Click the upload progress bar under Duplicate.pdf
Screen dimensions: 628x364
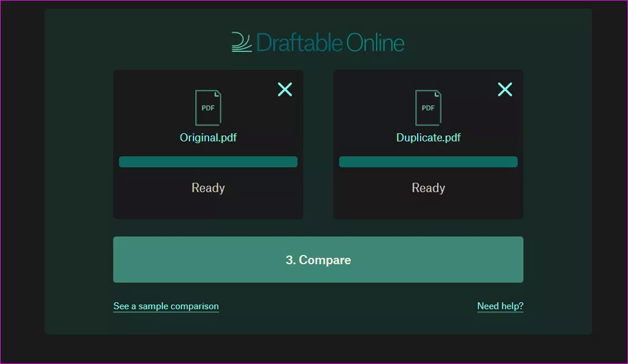(429, 162)
